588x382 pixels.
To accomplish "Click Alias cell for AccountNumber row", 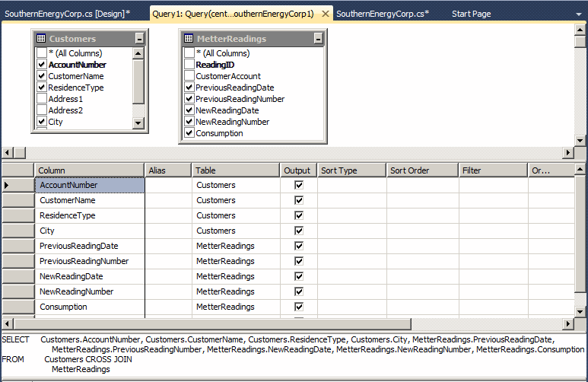I will coord(168,185).
